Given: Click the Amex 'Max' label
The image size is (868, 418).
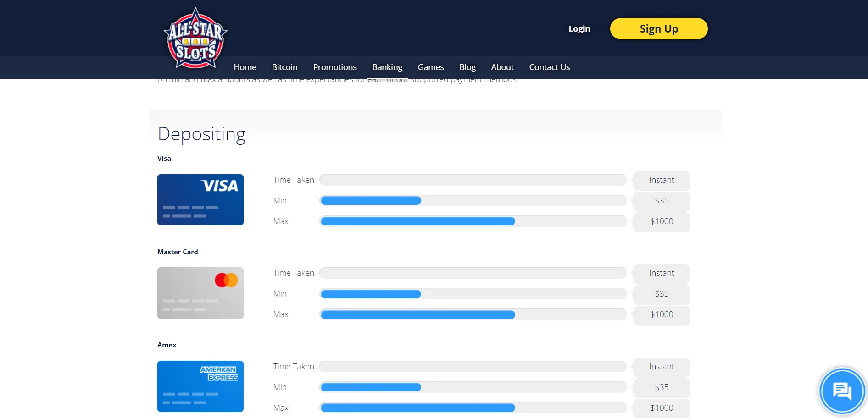Looking at the screenshot, I should tap(281, 408).
